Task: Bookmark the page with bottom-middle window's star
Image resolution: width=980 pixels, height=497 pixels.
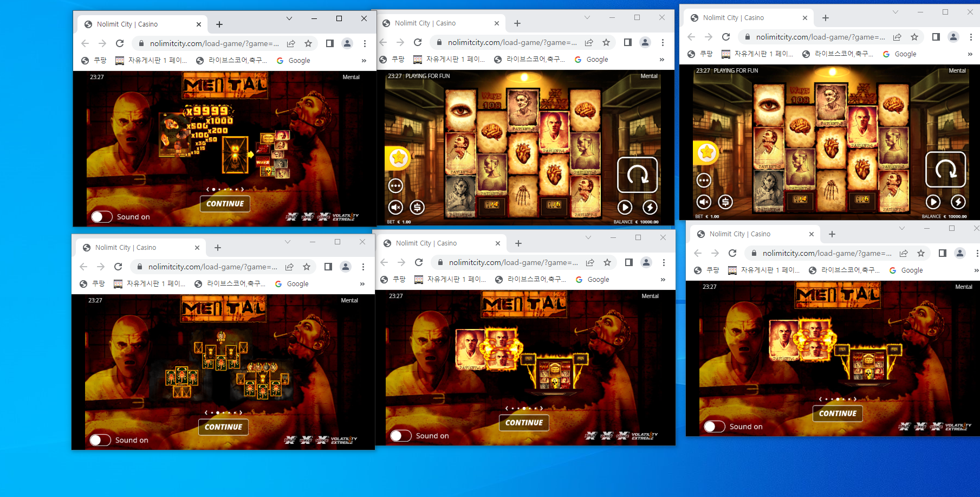Action: [607, 262]
